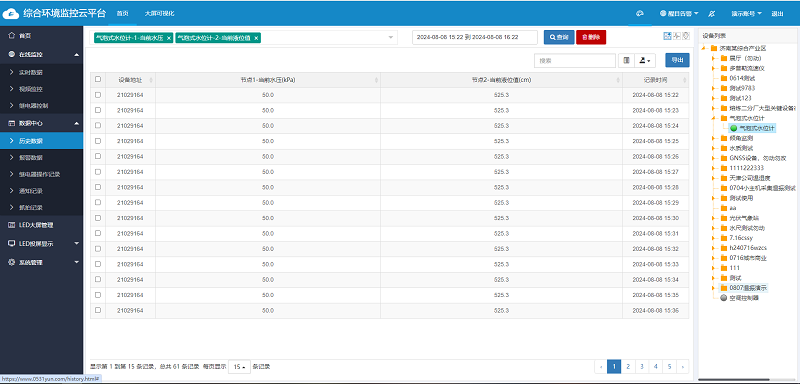Toggle the select-all checkbox in table header

pyautogui.click(x=98, y=80)
